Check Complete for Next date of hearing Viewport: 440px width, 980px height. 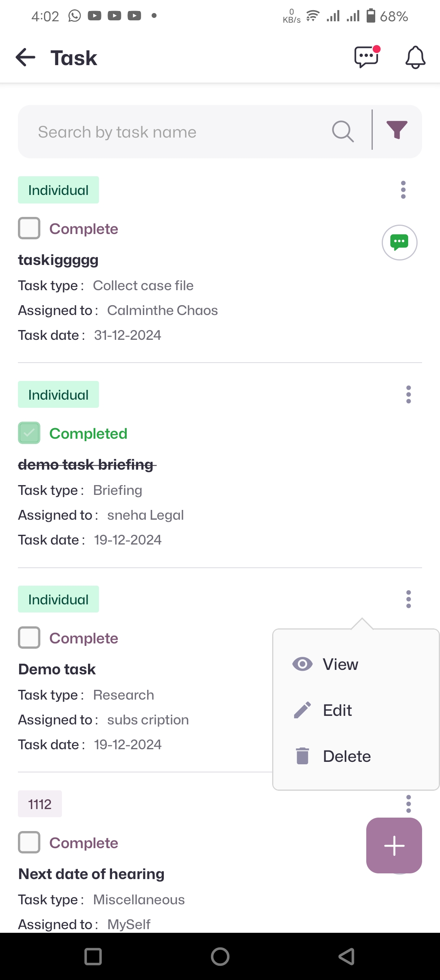[29, 842]
